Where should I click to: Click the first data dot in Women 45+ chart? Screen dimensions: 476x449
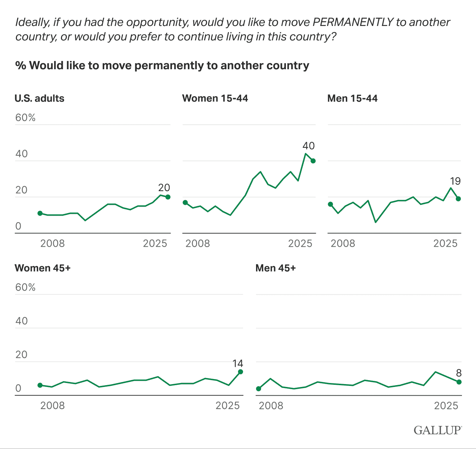click(x=40, y=385)
